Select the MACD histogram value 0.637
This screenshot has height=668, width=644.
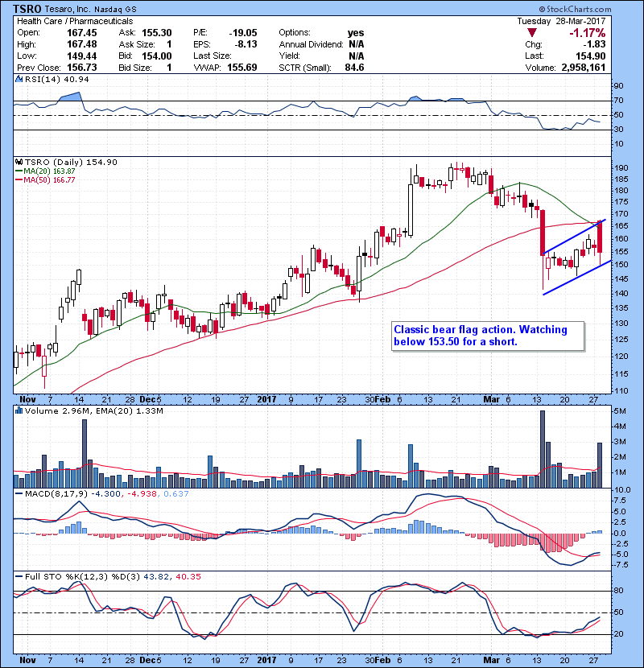175,494
